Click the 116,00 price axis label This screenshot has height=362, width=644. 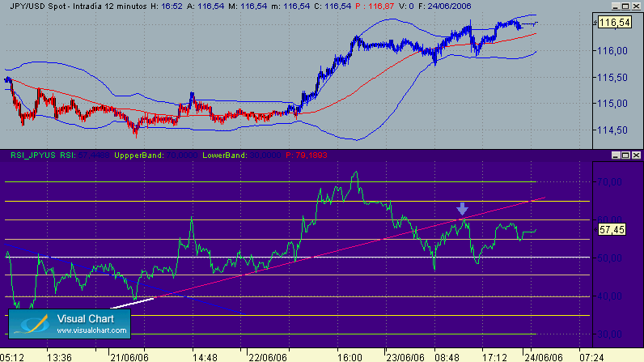click(x=612, y=51)
